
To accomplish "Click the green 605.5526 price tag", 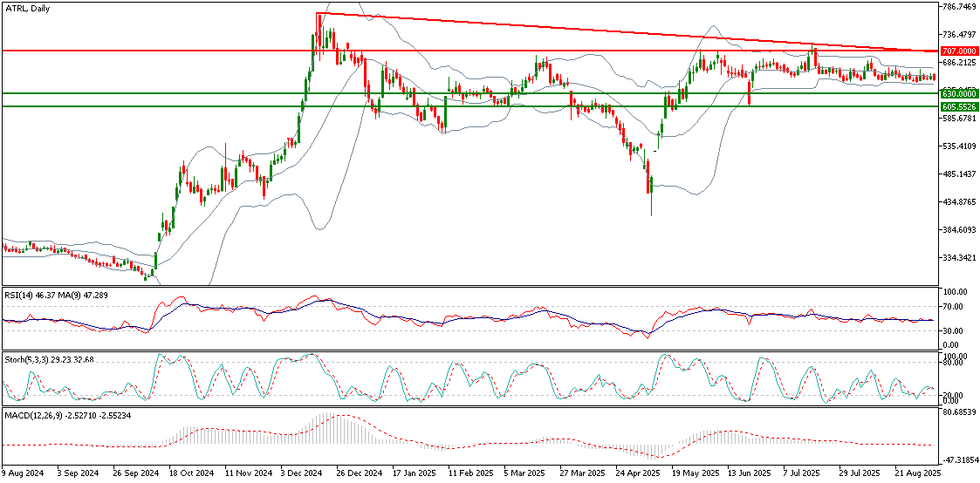I will click(x=959, y=106).
